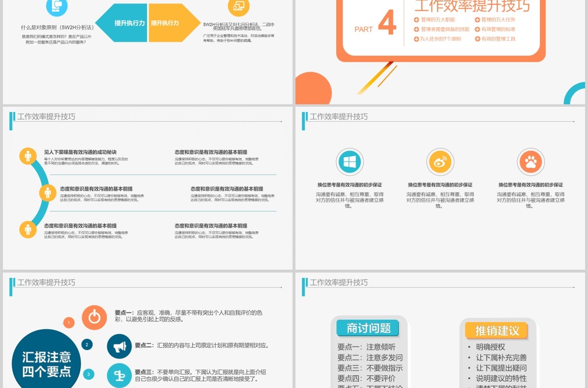This screenshot has height=388, width=588.
Task: Click the line 要点四：不要评价
Action: pyautogui.click(x=366, y=378)
